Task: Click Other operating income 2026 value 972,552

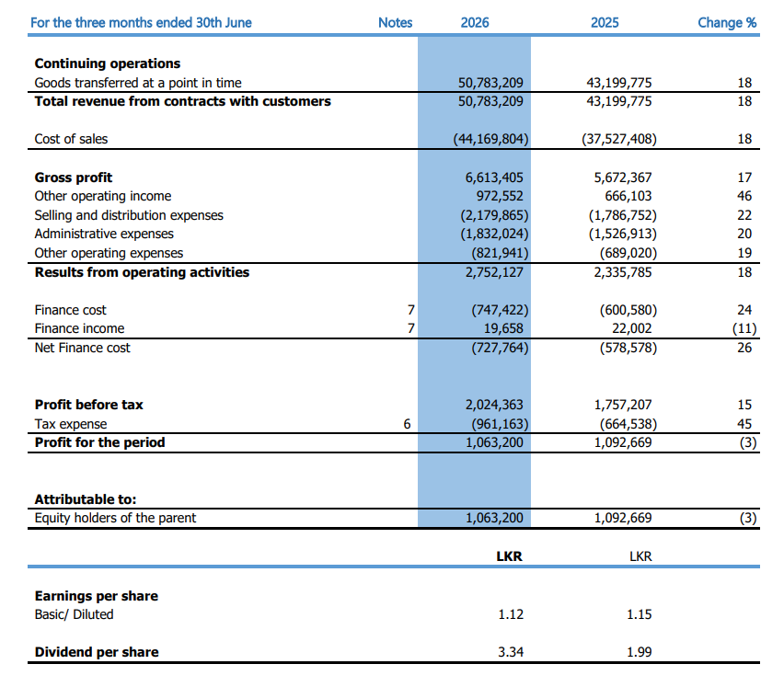Action: (500, 197)
